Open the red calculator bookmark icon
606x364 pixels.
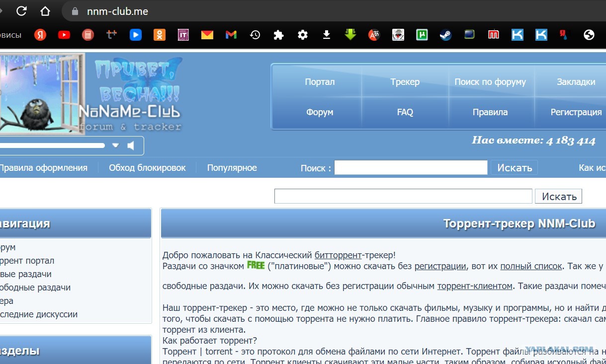(88, 35)
